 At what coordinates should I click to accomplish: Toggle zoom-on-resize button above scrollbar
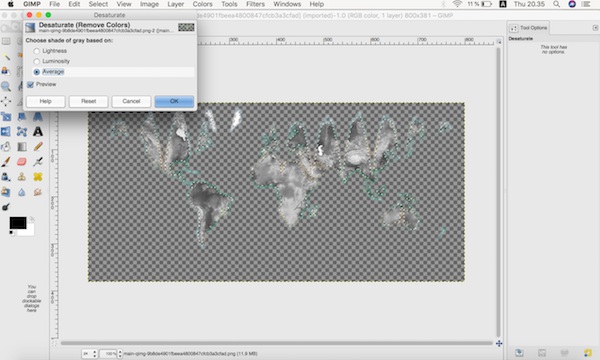[x=499, y=41]
